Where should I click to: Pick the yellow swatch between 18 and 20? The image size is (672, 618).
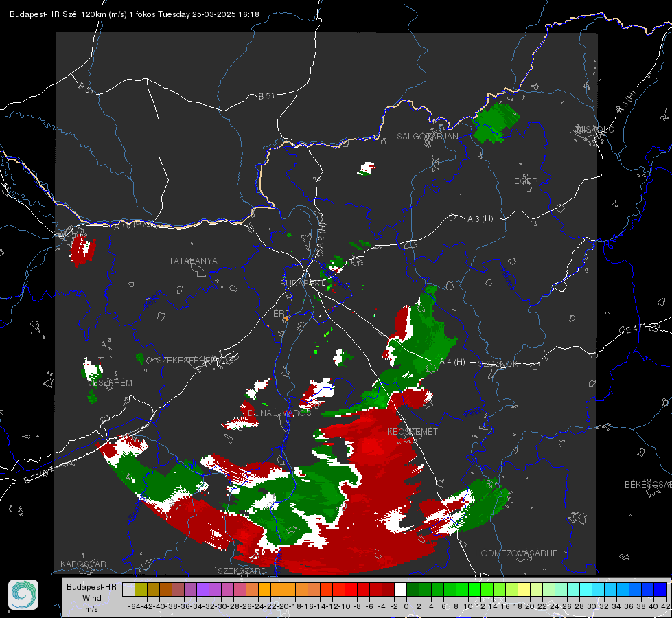(x=524, y=589)
